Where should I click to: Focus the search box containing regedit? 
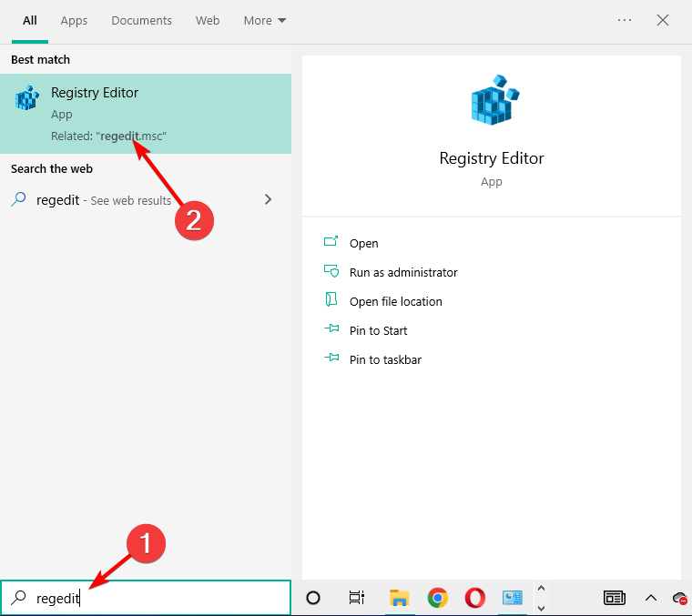(x=146, y=598)
